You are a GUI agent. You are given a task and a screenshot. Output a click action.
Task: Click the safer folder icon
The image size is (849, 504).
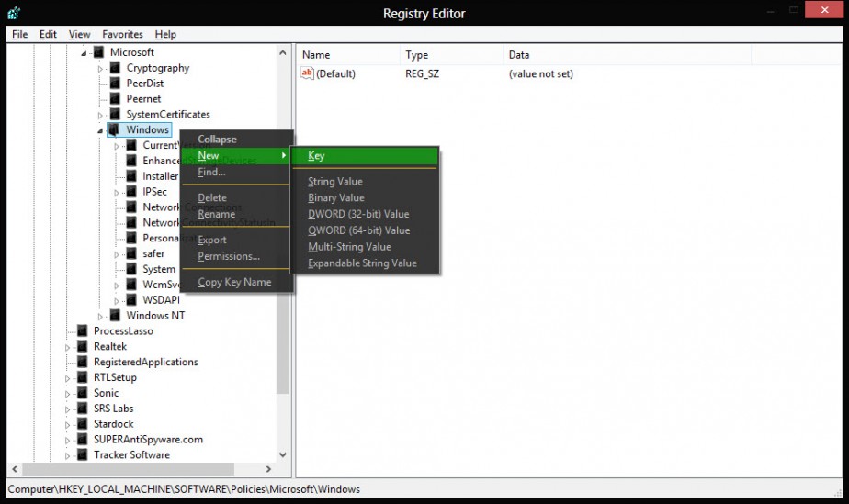tap(131, 253)
